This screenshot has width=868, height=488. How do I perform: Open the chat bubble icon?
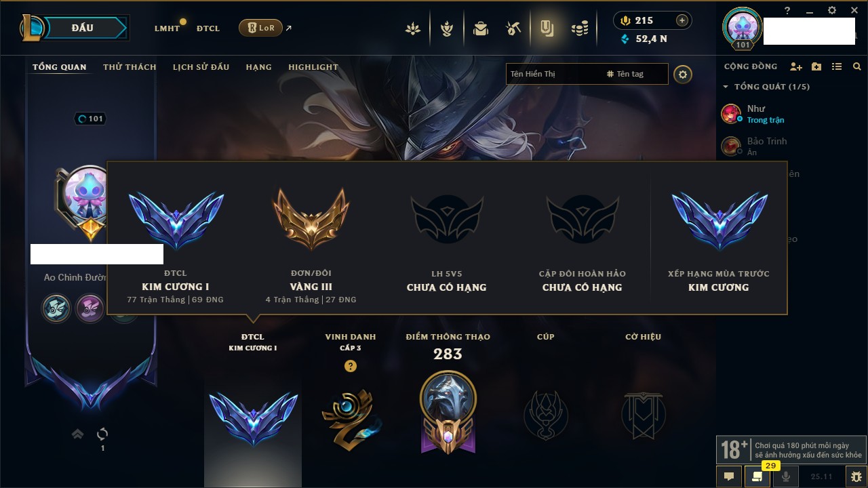tap(729, 476)
